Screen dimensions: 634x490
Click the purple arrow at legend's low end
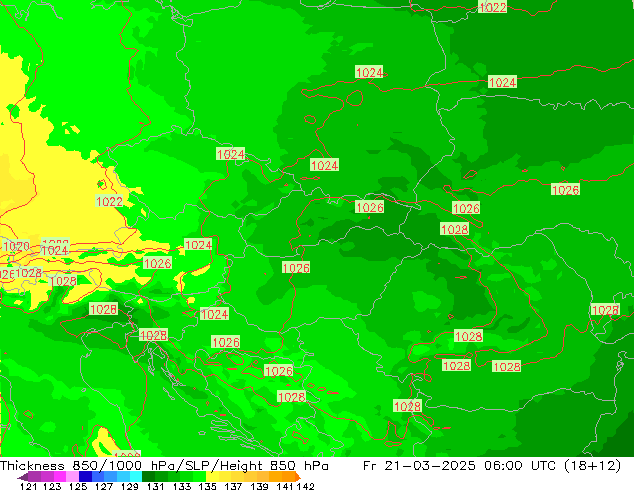[23, 477]
